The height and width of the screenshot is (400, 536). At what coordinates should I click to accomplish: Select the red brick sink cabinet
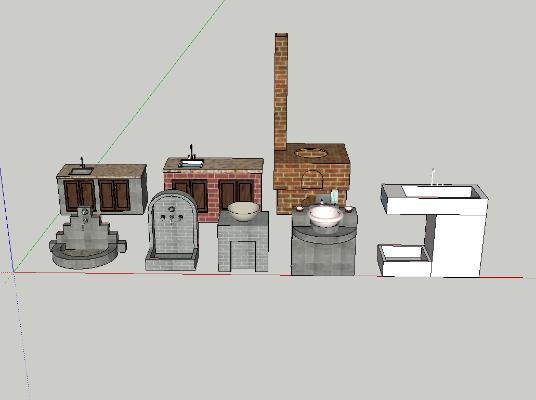coord(214,188)
